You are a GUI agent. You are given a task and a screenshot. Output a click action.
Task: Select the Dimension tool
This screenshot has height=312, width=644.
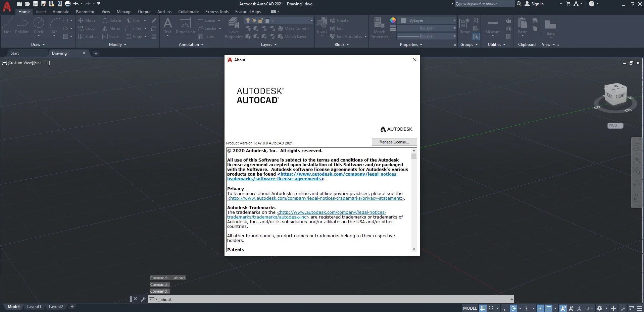click(x=185, y=26)
